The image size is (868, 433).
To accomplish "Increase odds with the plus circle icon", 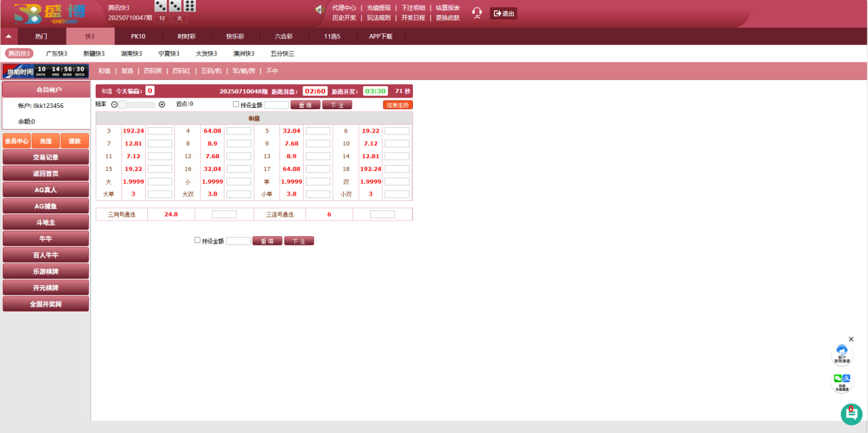I will coord(161,105).
